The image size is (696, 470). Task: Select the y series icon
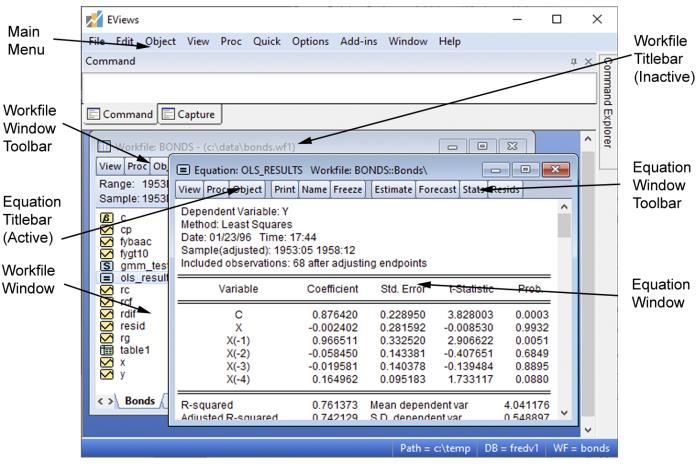pyautogui.click(x=107, y=374)
